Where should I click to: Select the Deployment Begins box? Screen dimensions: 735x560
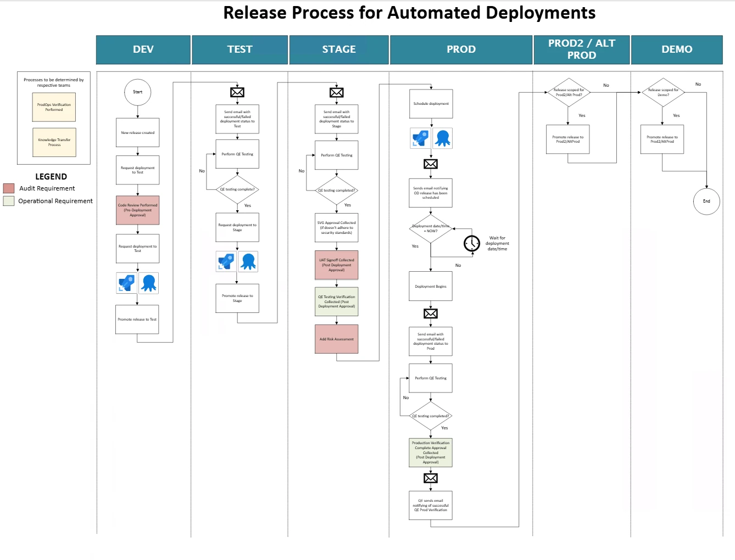[x=431, y=286]
